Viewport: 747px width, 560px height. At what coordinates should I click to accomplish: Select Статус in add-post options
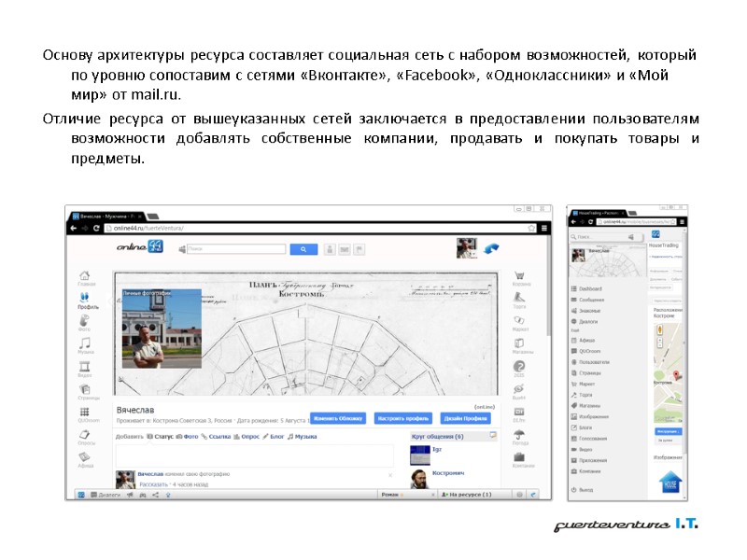160,436
